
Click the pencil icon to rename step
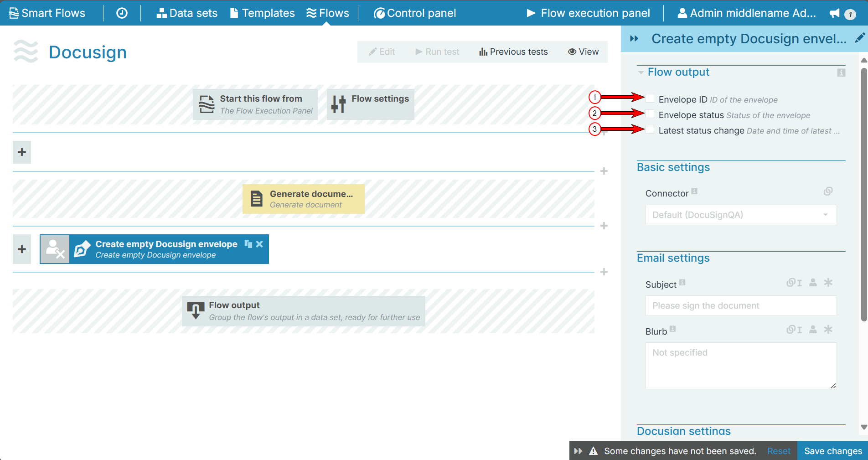pos(859,38)
